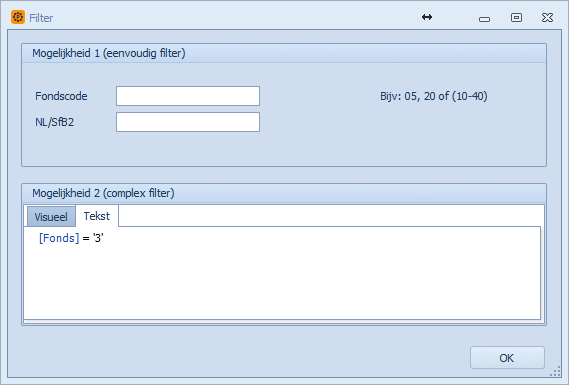This screenshot has height=385, width=569.
Task: Click the Mogelijkheid 2 (complex filter) header
Action: point(103,193)
